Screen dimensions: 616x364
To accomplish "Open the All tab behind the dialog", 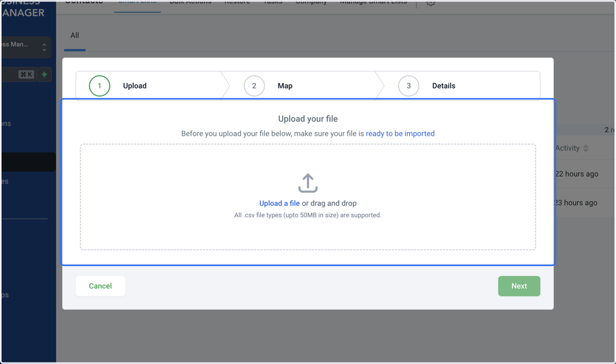I will coord(75,35).
